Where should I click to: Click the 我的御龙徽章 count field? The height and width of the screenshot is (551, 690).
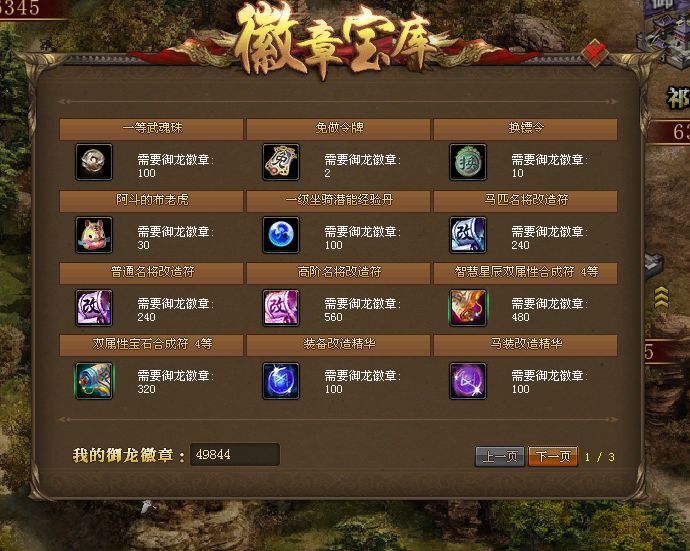(x=235, y=454)
